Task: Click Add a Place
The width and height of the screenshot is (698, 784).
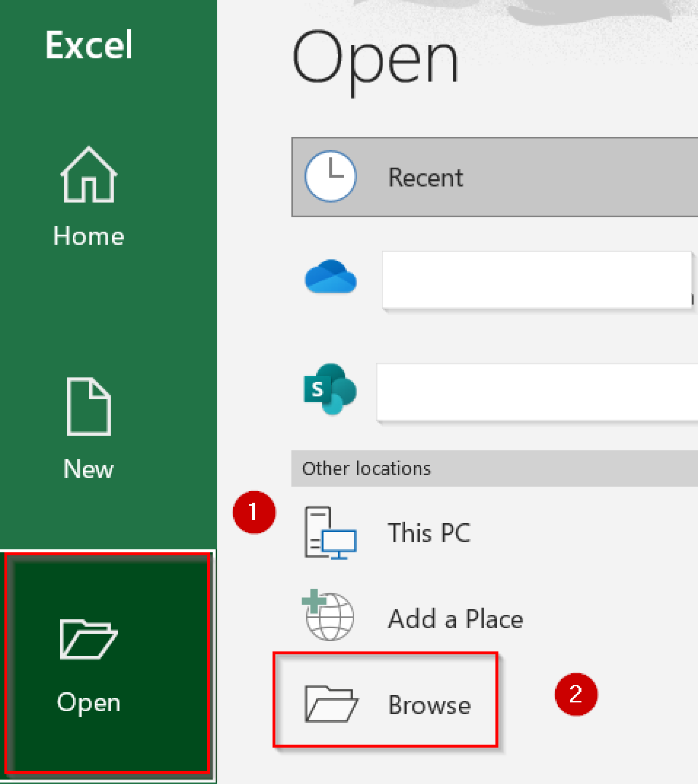Action: point(455,619)
